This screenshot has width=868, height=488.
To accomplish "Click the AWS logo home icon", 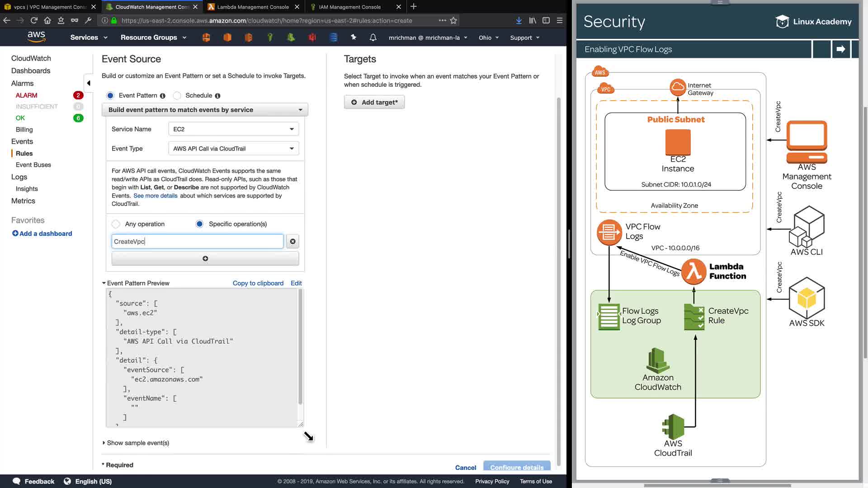I will 36,37.
